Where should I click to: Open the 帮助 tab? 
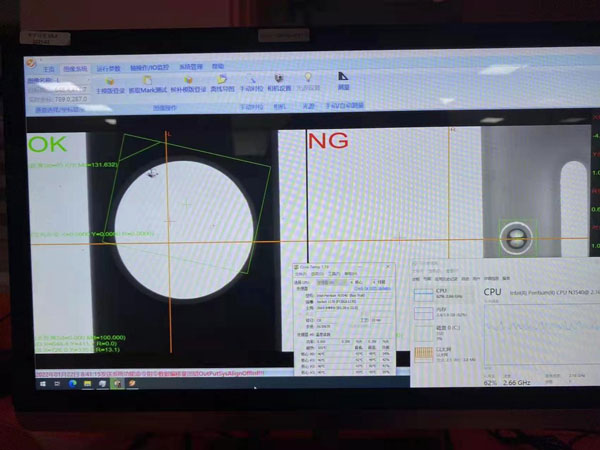tap(217, 67)
